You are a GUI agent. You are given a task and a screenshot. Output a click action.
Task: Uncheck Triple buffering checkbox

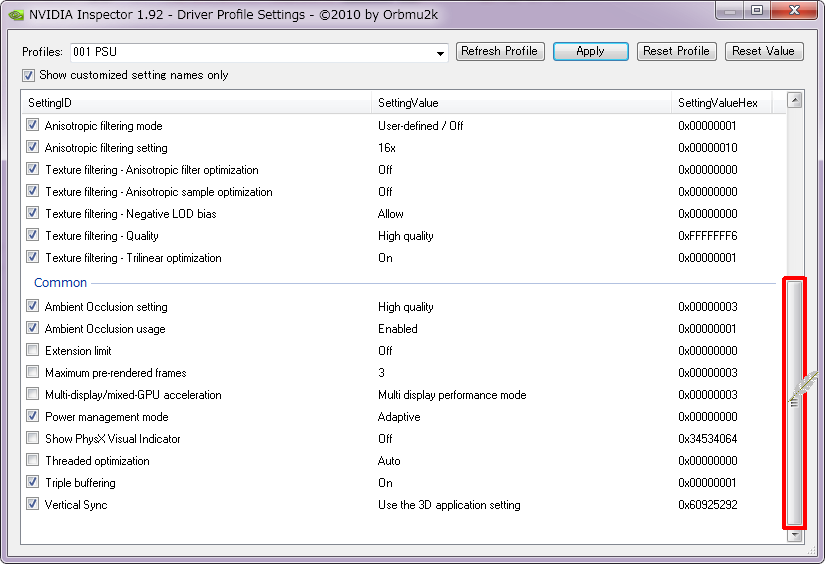33,482
